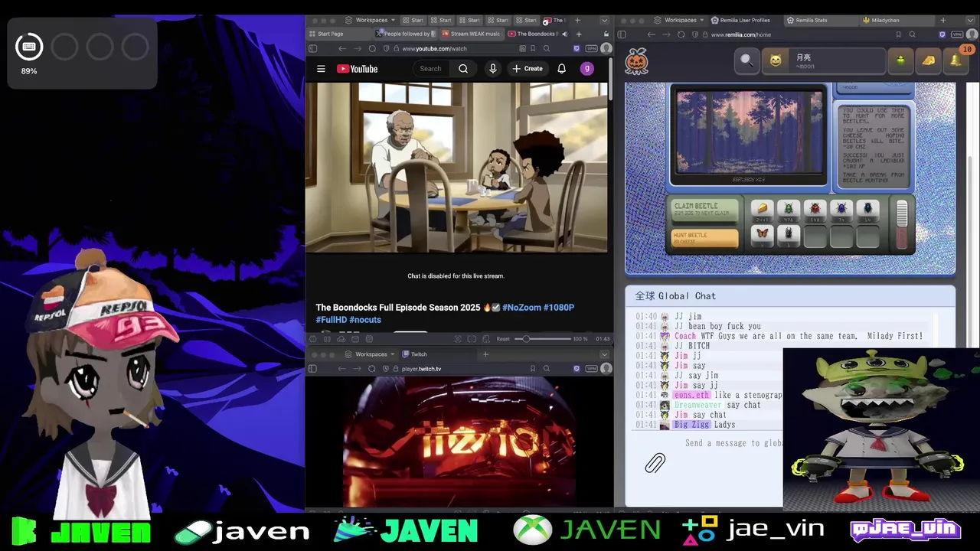Switch to 'People followed by' tab

click(406, 34)
